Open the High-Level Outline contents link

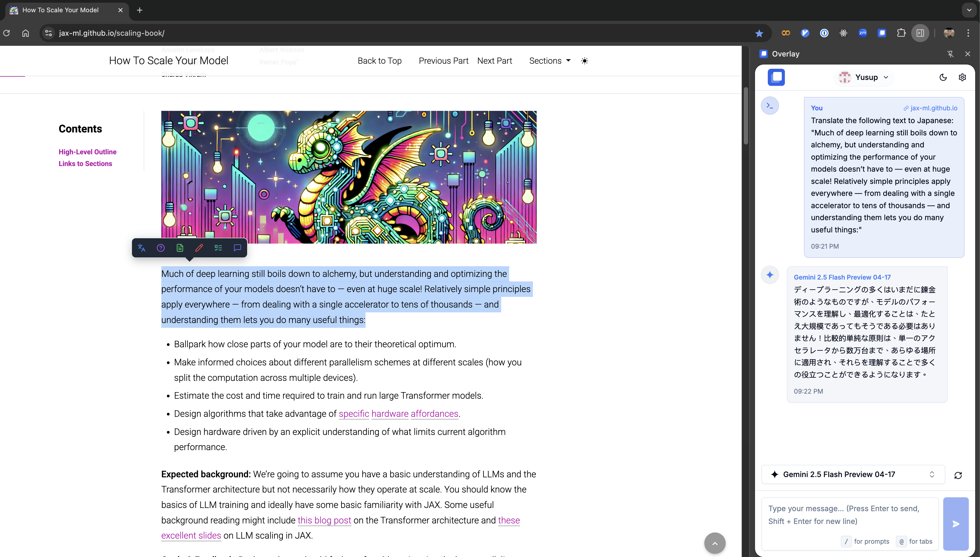pyautogui.click(x=87, y=152)
